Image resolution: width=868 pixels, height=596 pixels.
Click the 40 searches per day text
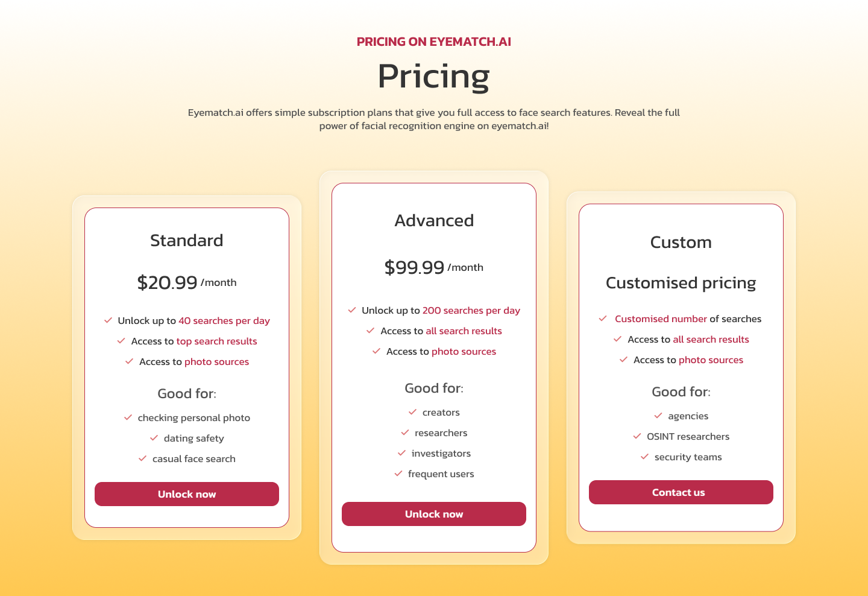224,321
